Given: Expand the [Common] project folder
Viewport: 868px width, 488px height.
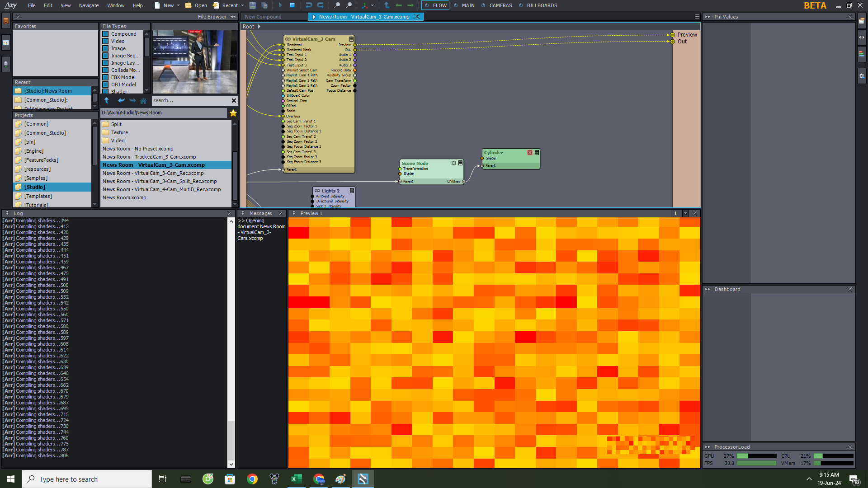Looking at the screenshot, I should coord(36,124).
